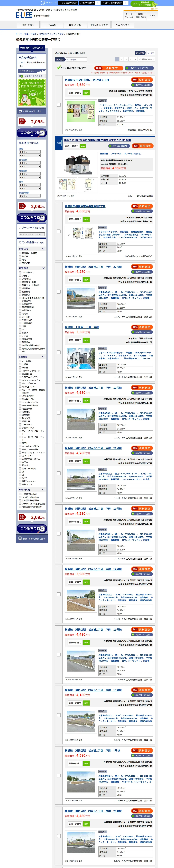Enable the 2沿線以上利用可 filter checkbox
The image size is (174, 868).
pos(20,253)
